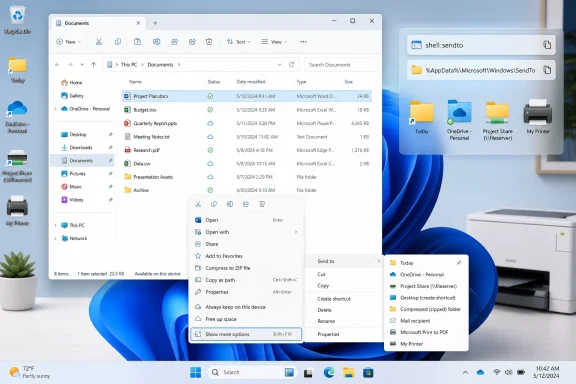Sort by the Name column header

[135, 82]
